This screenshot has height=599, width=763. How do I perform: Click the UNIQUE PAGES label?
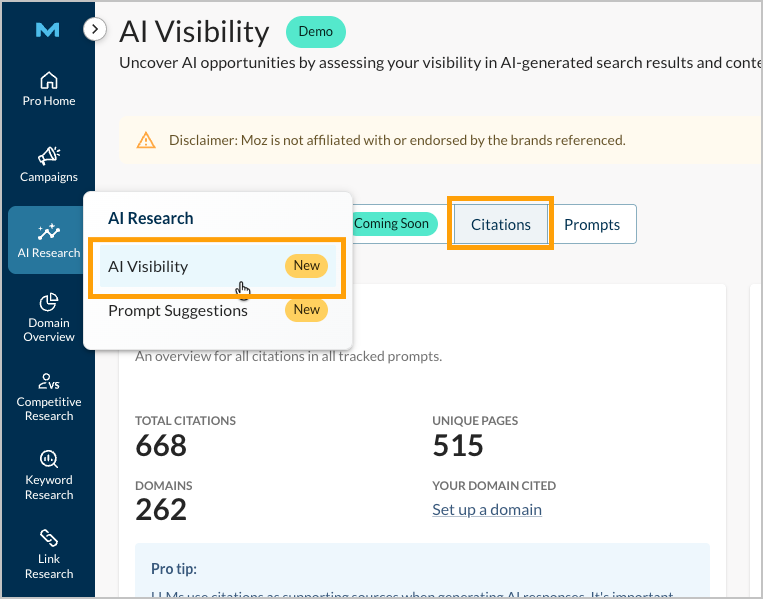tap(475, 420)
